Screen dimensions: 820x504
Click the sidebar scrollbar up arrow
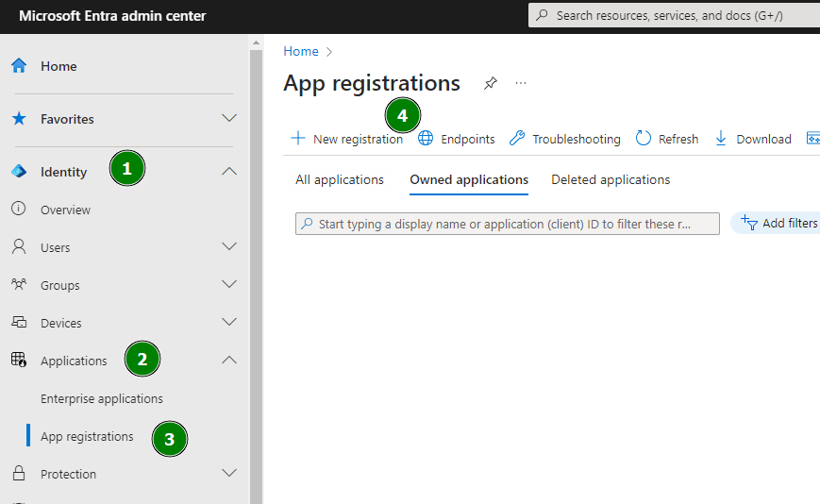[x=256, y=42]
